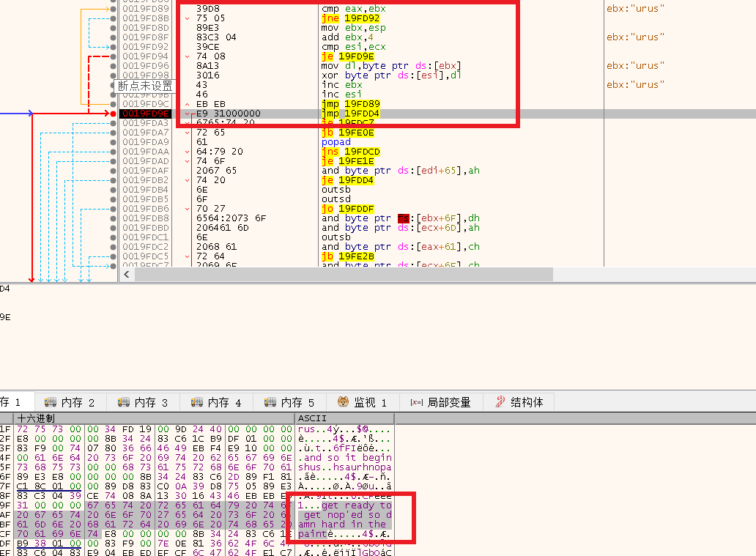This screenshot has height=556, width=756.
Task: Select address 0019FD96 in the disassembly
Action: tap(146, 66)
